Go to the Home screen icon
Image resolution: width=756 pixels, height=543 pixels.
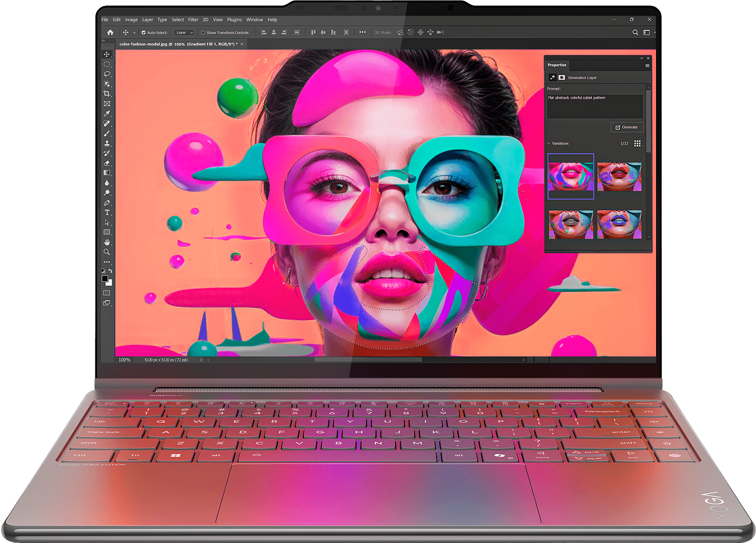(110, 32)
